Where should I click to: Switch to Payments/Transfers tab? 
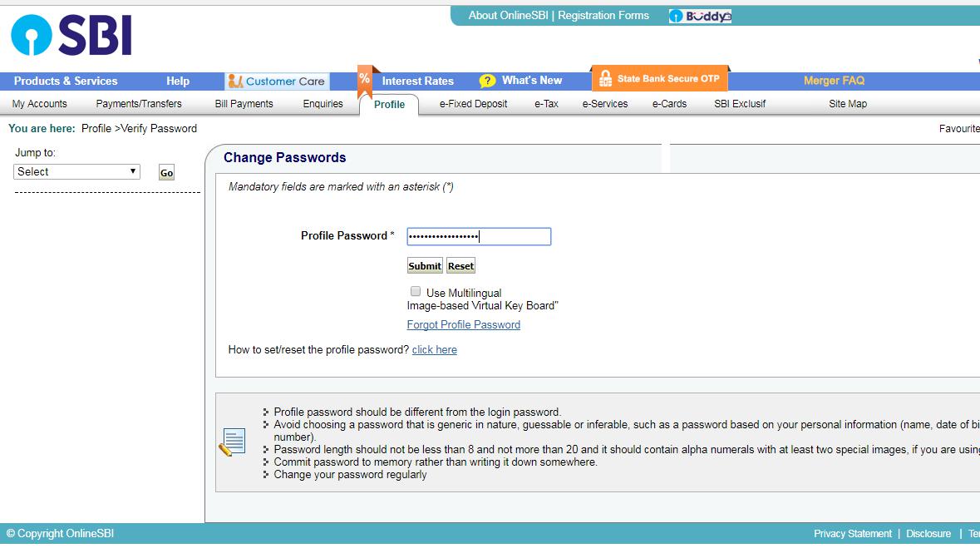pos(139,104)
